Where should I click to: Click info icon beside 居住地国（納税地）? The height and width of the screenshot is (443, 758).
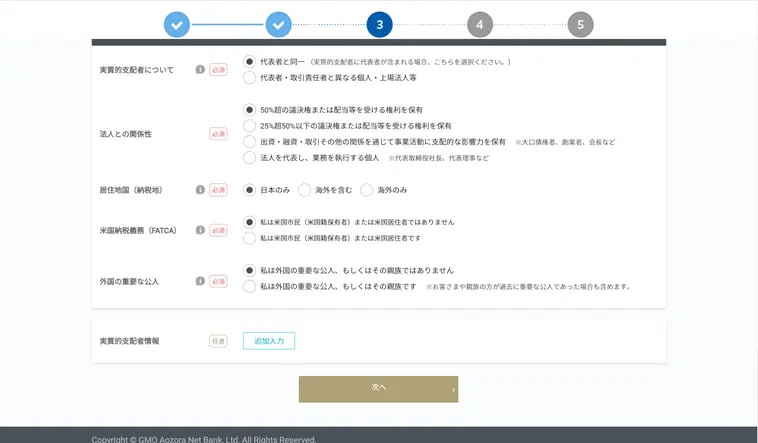click(200, 190)
